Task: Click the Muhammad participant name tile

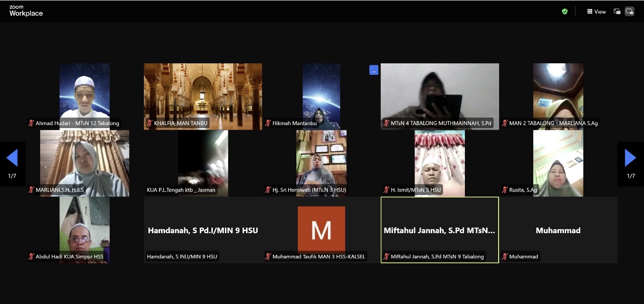Action: [558, 230]
